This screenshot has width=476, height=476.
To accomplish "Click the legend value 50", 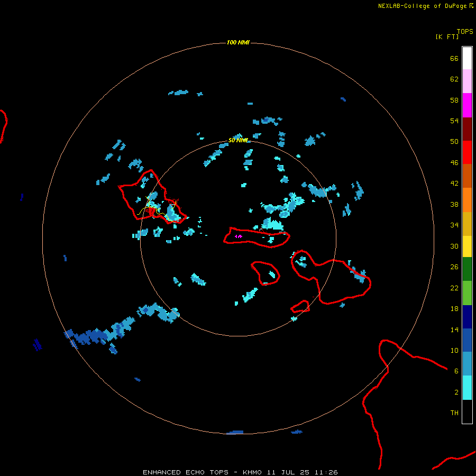I will pos(454,141).
